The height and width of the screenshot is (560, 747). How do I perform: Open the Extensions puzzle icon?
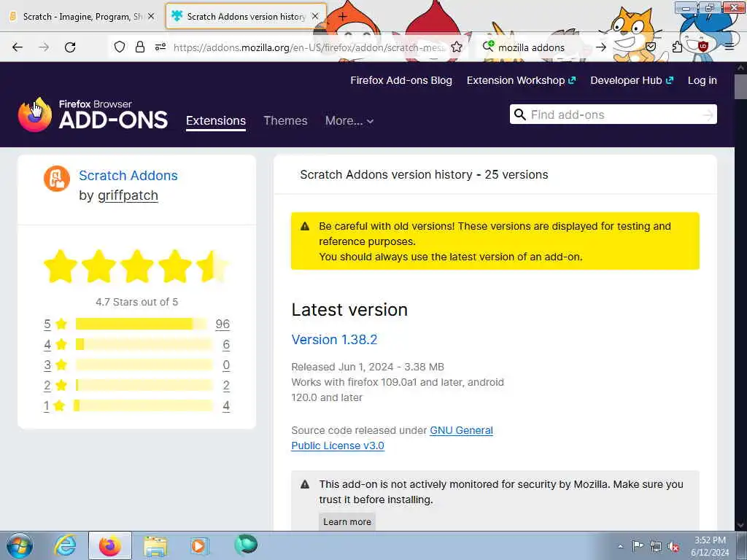coord(677,47)
